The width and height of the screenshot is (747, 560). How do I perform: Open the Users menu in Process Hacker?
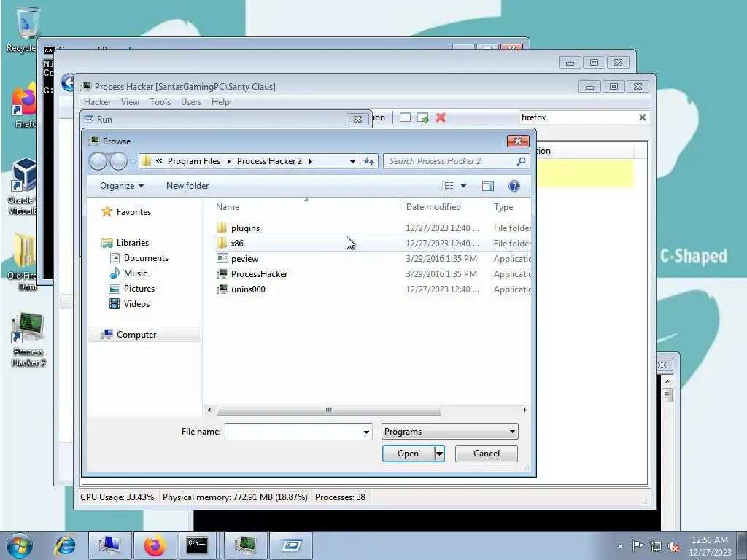191,102
